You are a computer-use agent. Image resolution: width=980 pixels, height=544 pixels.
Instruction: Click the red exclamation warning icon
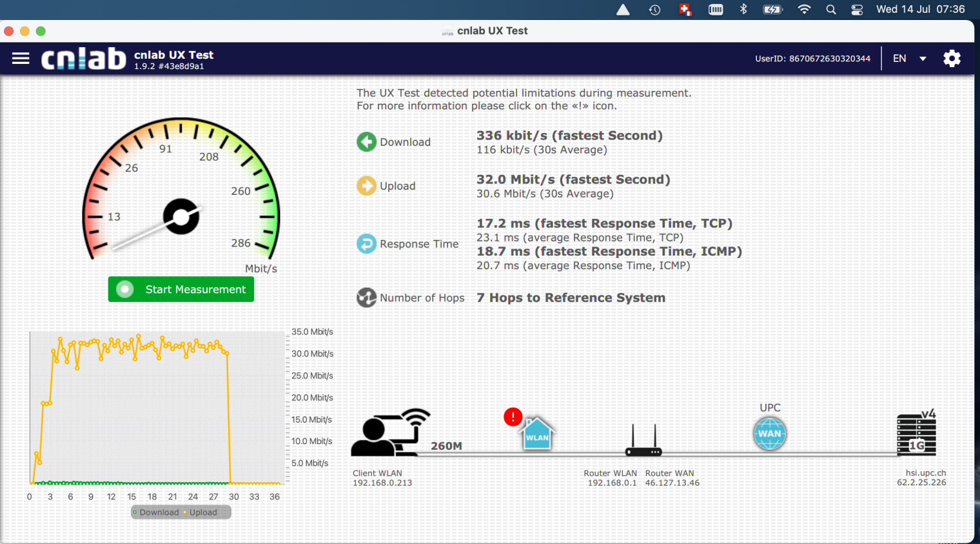[513, 417]
